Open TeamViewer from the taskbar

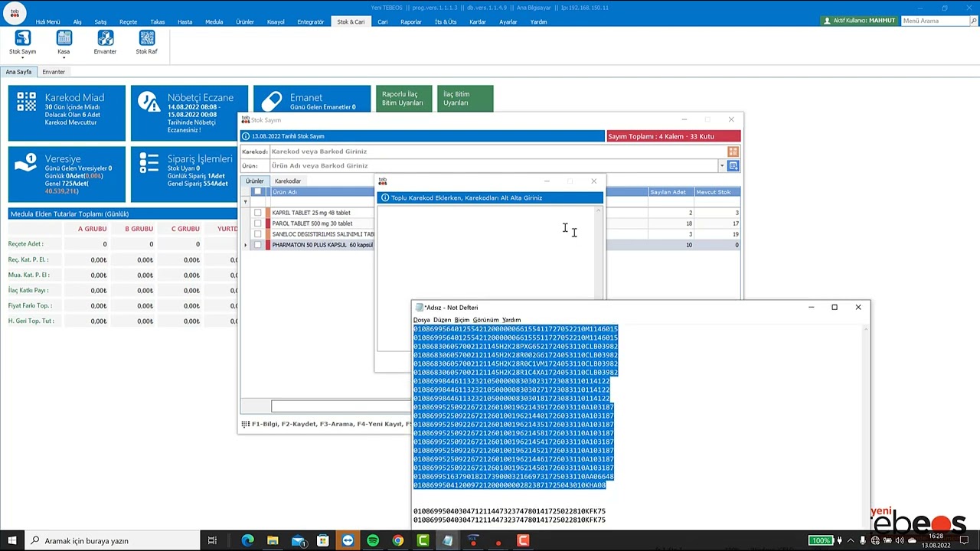(348, 541)
